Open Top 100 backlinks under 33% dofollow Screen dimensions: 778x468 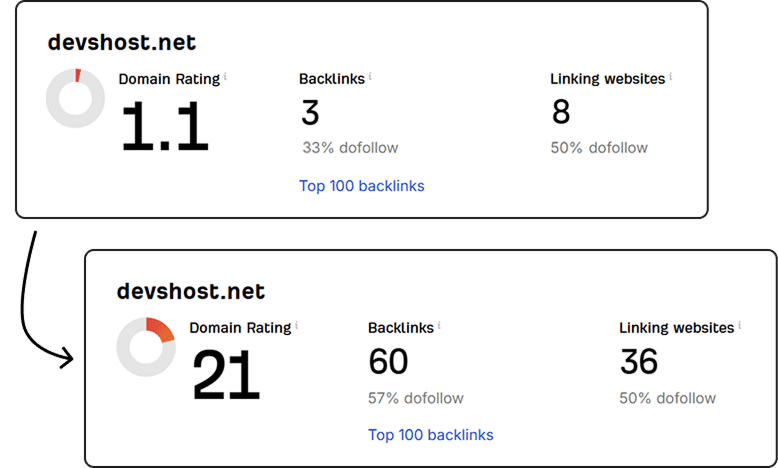point(362,186)
